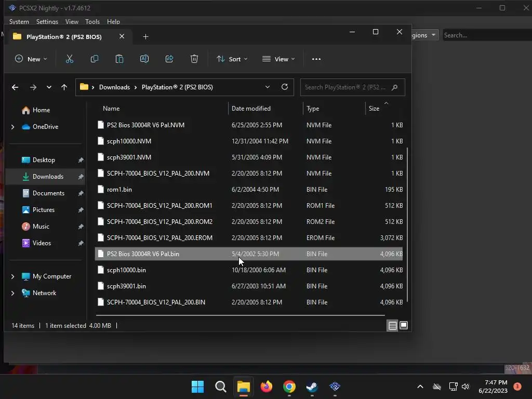The height and width of the screenshot is (399, 532).
Task: Switch to details view layout icon
Action: point(393,326)
